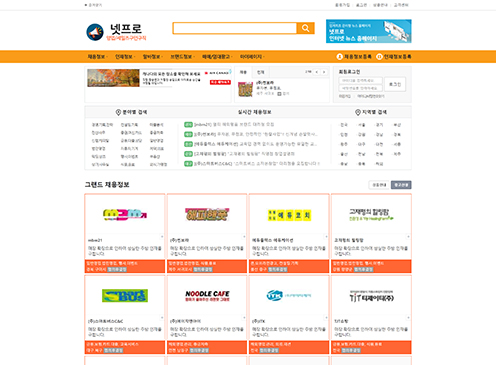496x365 pixels.
Task: Expand the 인재정보 menu
Action: point(125,57)
